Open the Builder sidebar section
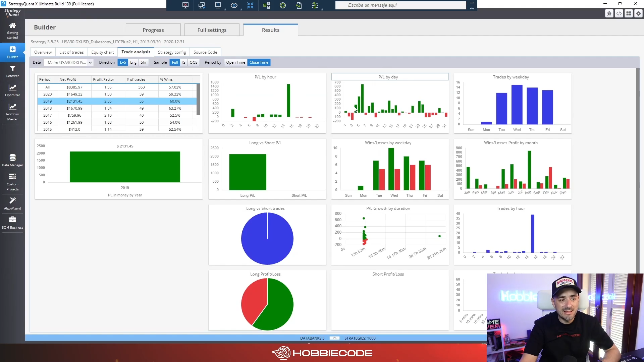The width and height of the screenshot is (644, 362). pos(12,52)
